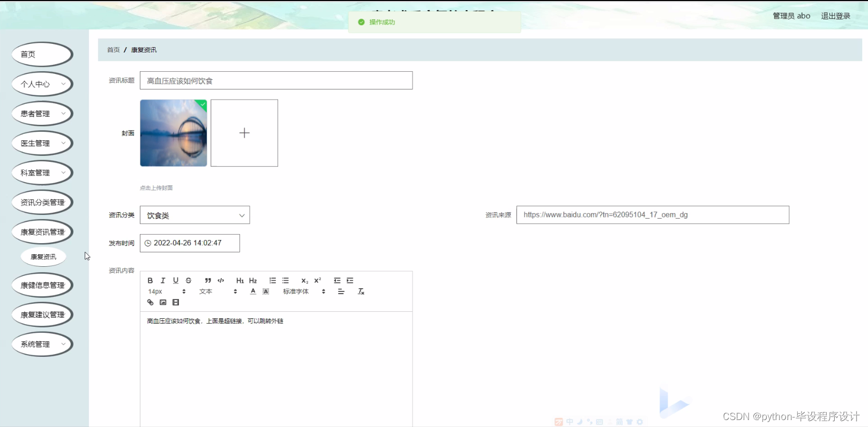Increase text indent

(350, 280)
